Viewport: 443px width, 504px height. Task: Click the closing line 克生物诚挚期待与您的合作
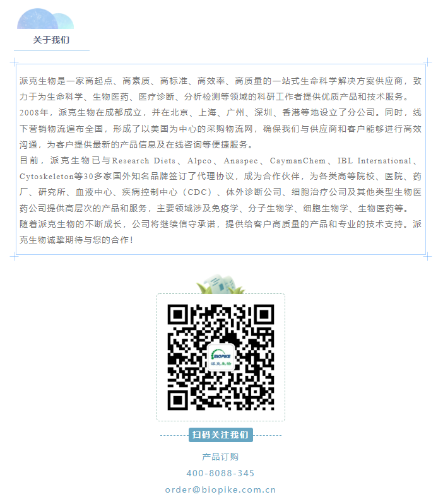(76, 240)
